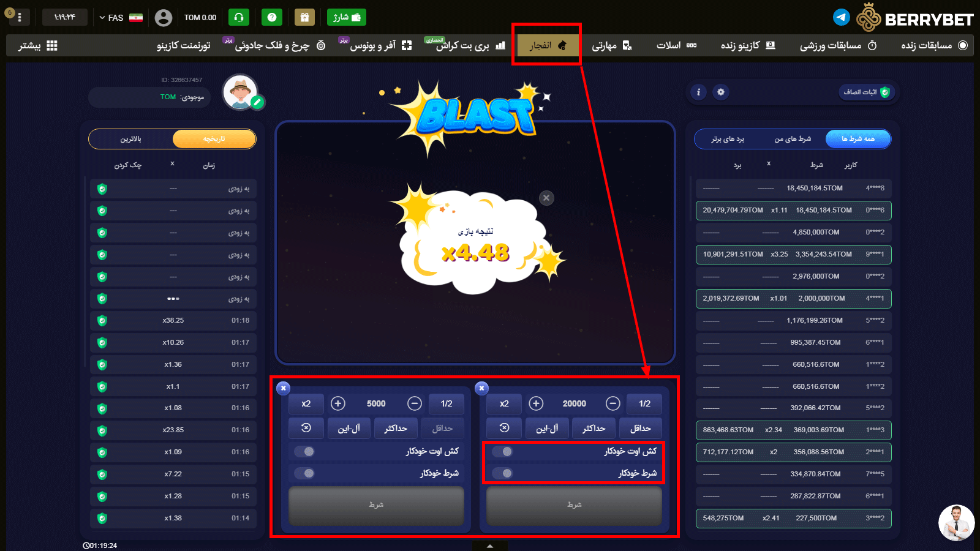Open the user profile avatar icon
The image size is (980, 551).
[x=164, y=18]
